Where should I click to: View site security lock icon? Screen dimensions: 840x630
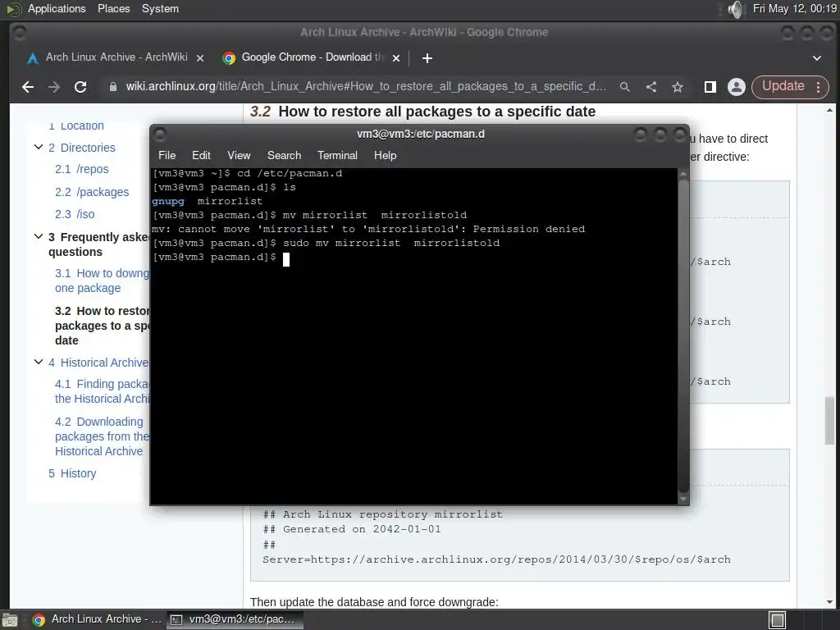point(113,87)
